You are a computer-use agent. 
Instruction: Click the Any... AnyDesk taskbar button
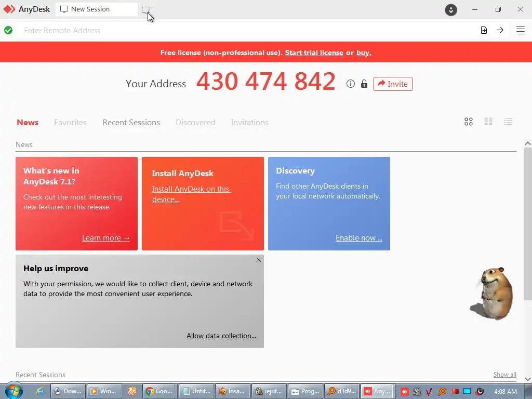[x=377, y=391]
